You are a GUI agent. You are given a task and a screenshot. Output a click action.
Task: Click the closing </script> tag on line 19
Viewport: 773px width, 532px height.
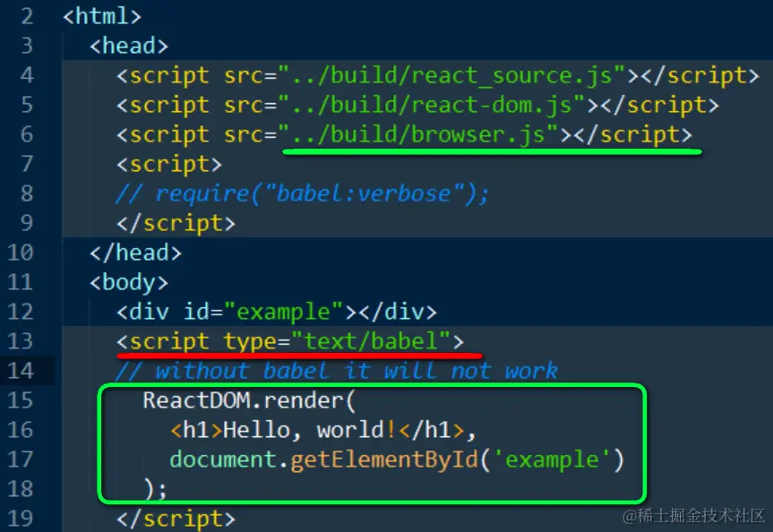pyautogui.click(x=176, y=519)
